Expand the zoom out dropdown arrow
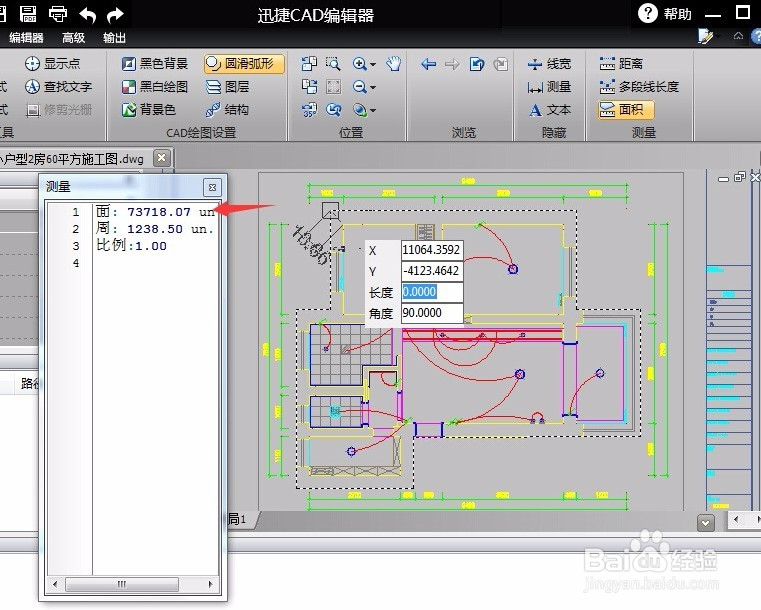Screen dimensions: 761x610 pos(373,87)
